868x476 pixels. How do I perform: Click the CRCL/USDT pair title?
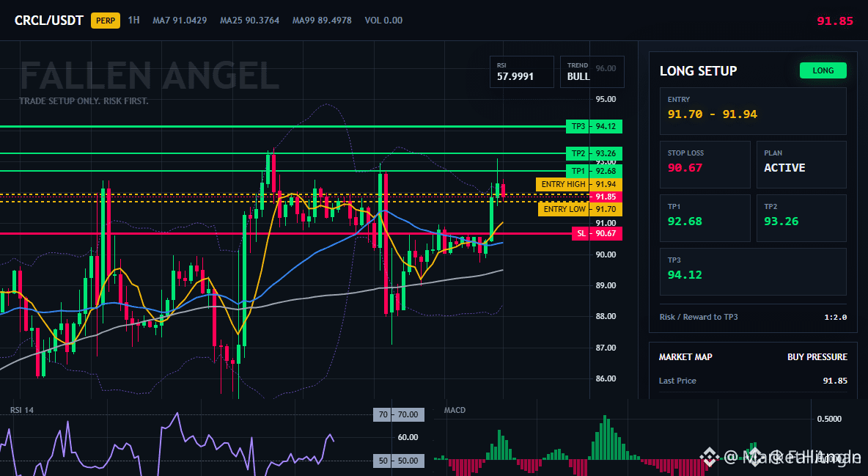pos(48,21)
